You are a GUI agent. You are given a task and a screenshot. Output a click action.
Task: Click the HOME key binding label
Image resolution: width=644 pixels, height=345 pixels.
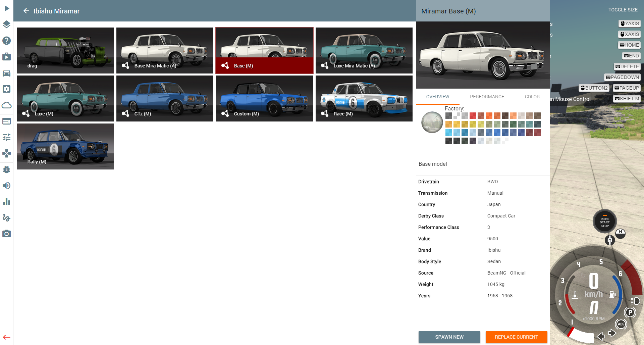pyautogui.click(x=629, y=45)
